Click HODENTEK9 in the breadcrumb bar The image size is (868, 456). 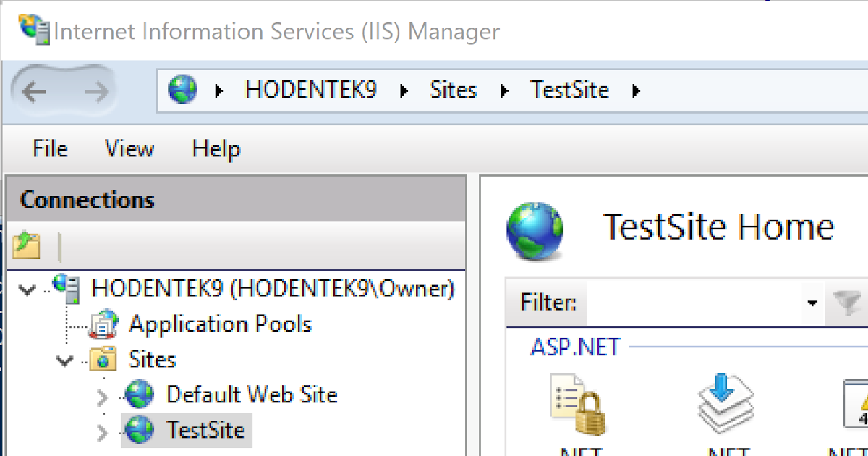click(310, 89)
